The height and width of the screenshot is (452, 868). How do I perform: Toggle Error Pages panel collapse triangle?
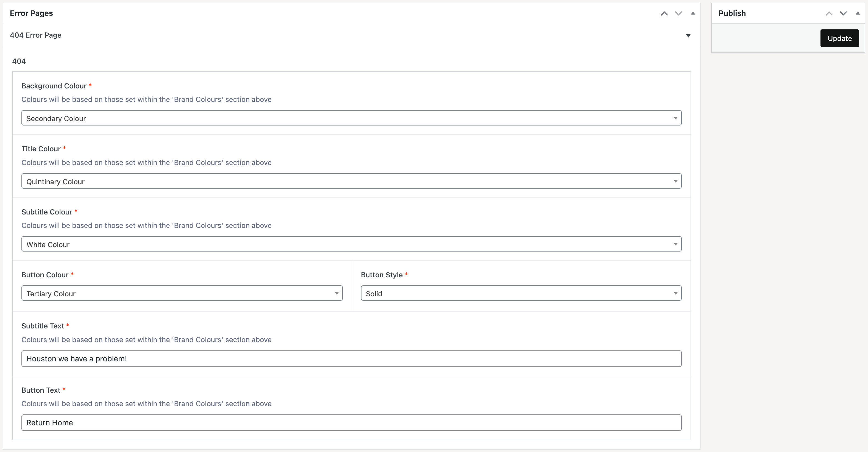pyautogui.click(x=693, y=13)
